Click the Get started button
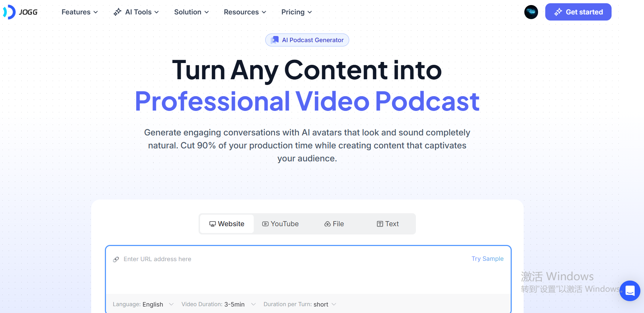 coord(578,12)
